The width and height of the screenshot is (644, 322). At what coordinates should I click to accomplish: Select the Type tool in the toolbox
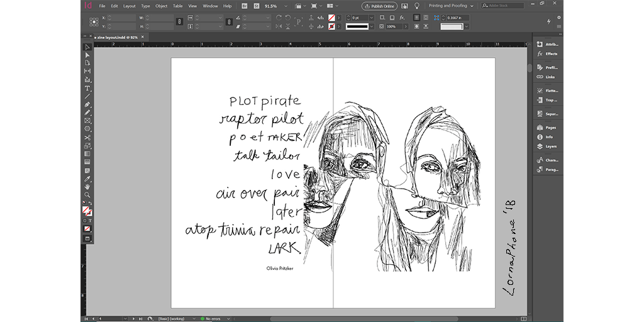coord(87,88)
